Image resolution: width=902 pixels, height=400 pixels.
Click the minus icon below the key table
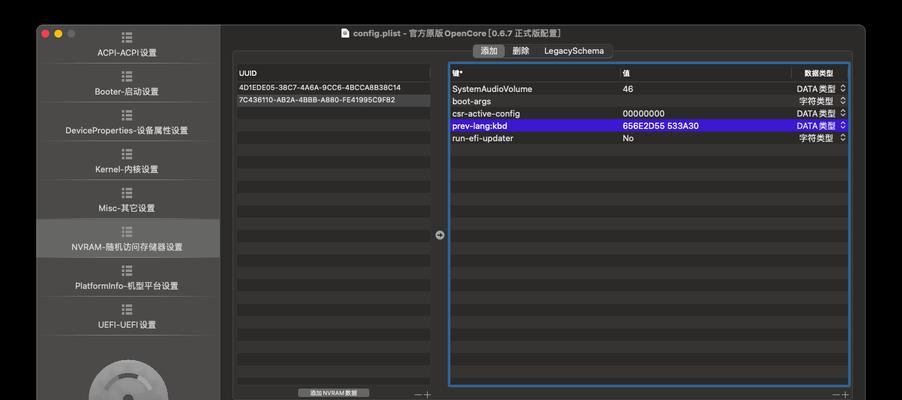point(835,394)
